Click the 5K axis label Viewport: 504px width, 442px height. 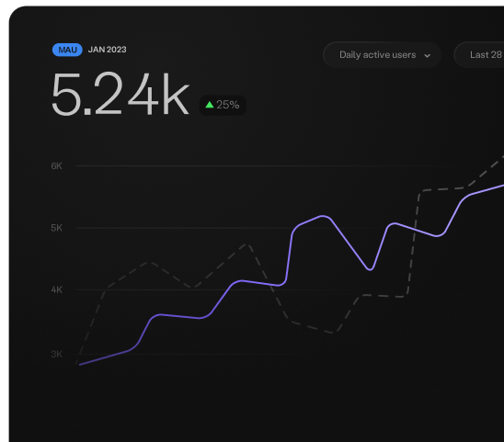[56, 228]
